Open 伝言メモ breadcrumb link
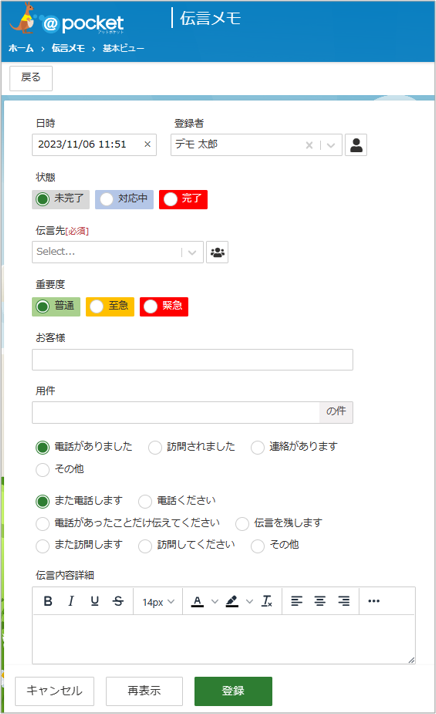Screen dimensions: 436x714 (68, 48)
